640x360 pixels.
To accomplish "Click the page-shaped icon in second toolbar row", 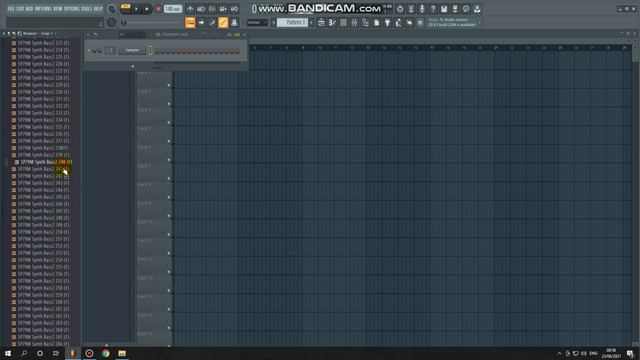I will click(x=376, y=23).
